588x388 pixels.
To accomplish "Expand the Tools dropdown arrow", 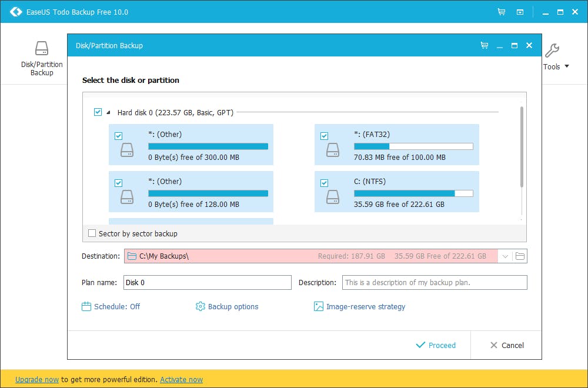I will (567, 66).
